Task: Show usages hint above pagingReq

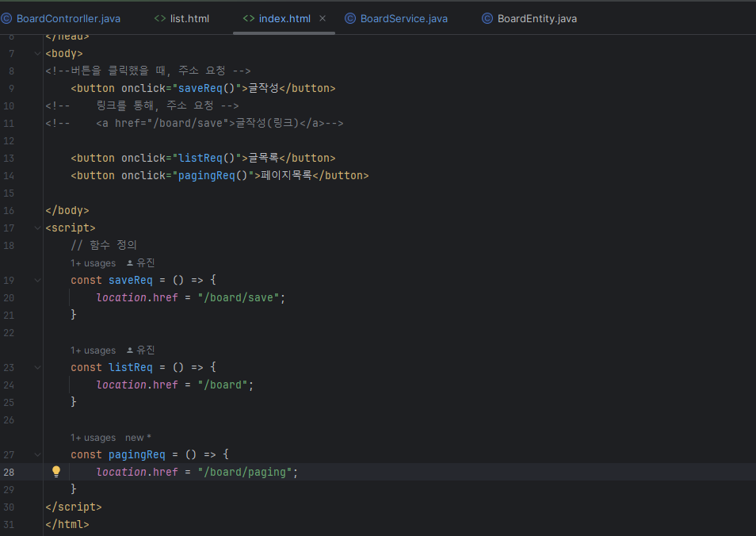Action: [93, 438]
